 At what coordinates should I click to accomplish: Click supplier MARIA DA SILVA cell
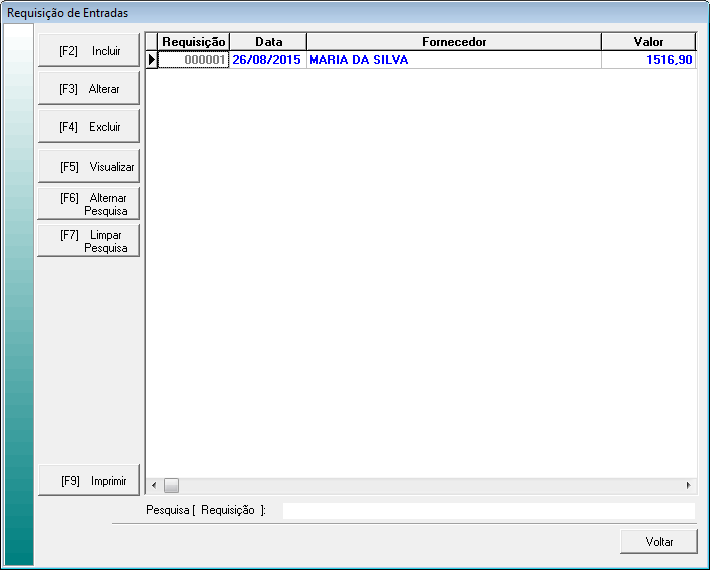pos(453,60)
